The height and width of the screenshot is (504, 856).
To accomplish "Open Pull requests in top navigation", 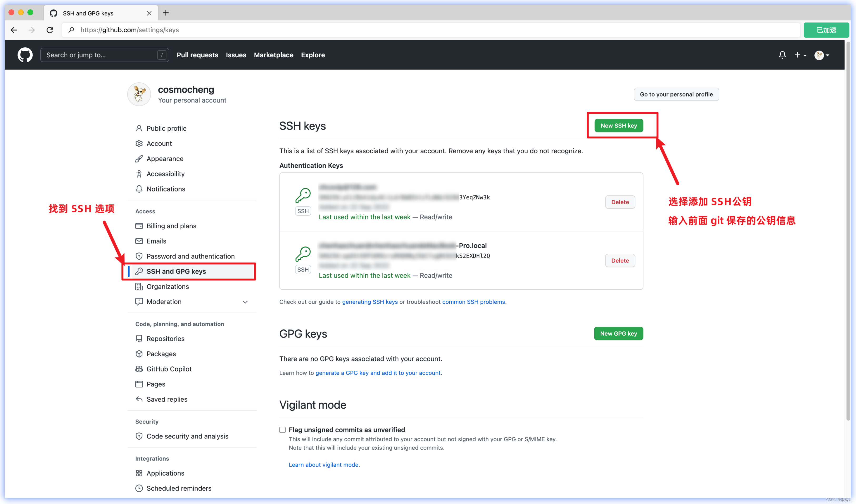I will (x=197, y=55).
